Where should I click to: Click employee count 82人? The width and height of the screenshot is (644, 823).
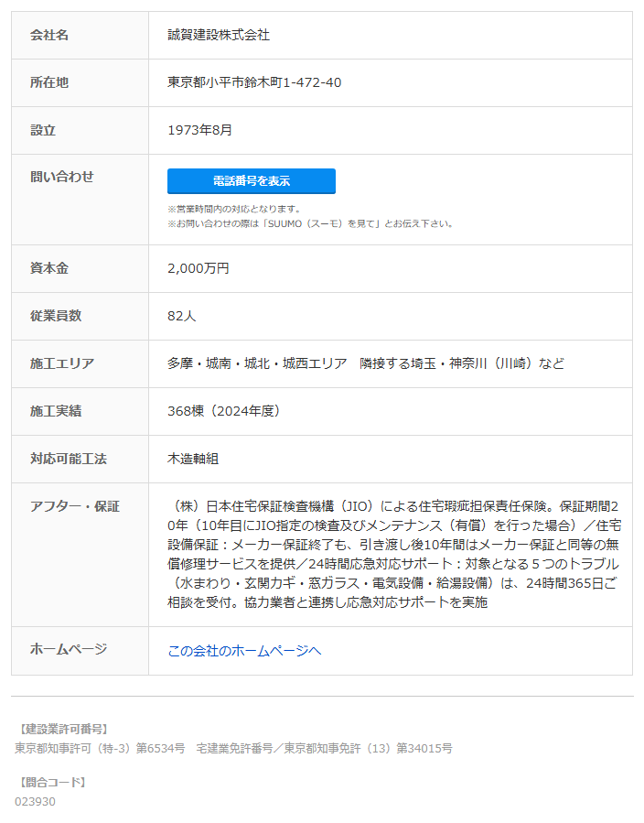(181, 316)
